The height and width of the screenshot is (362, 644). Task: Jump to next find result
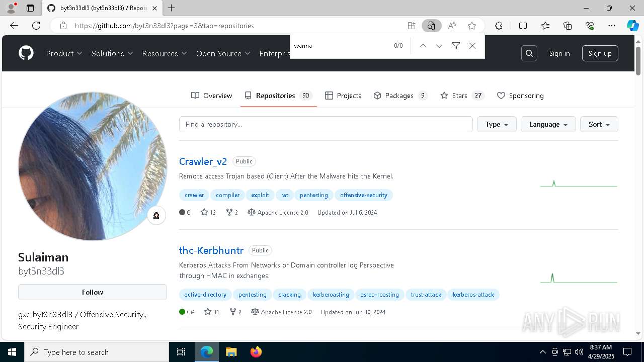439,46
